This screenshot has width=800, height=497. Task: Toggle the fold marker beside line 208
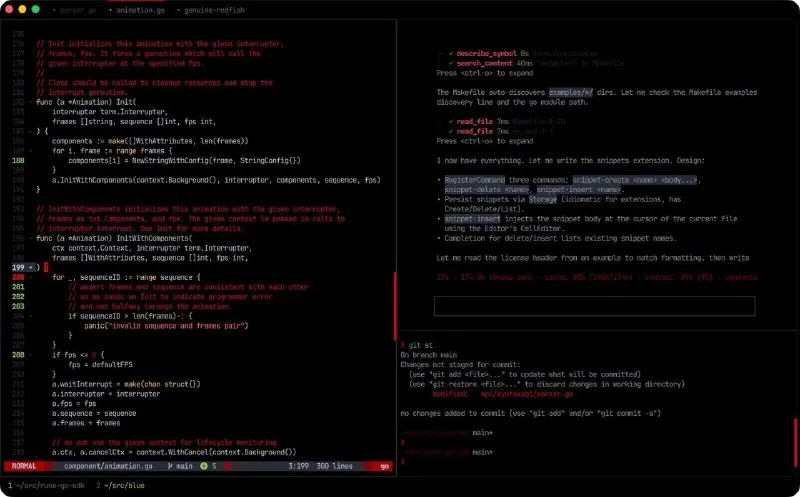click(31, 355)
